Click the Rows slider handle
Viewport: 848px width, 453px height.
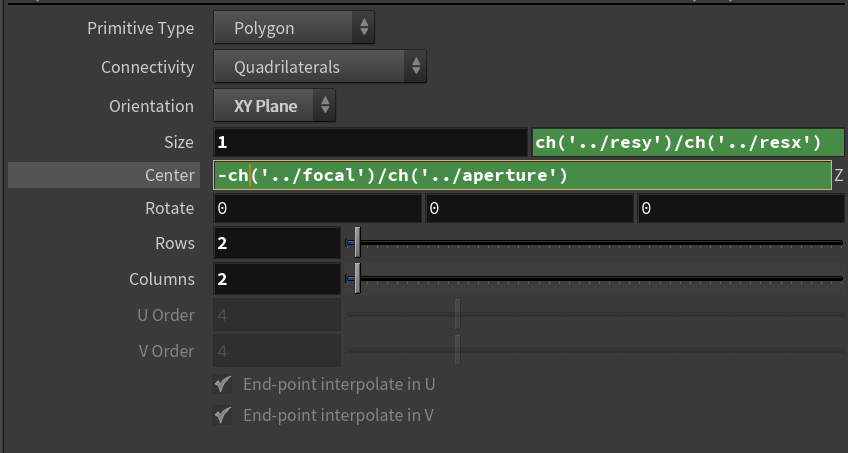click(357, 242)
